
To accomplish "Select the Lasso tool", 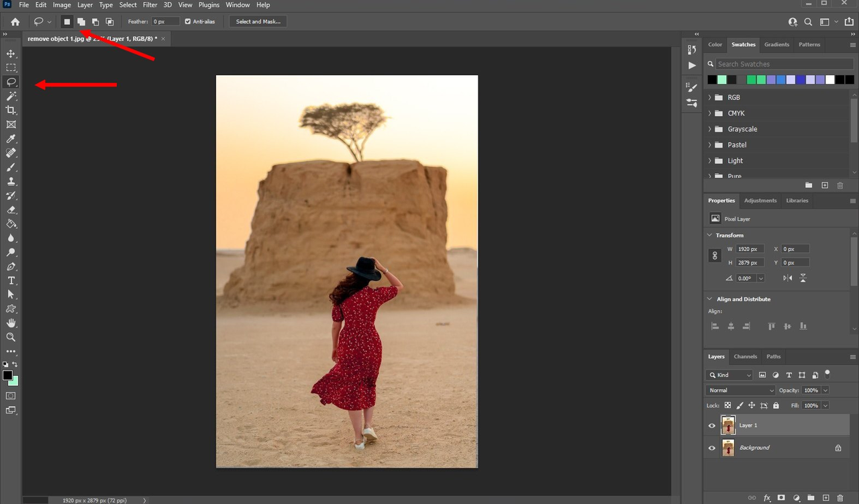I will tap(10, 81).
